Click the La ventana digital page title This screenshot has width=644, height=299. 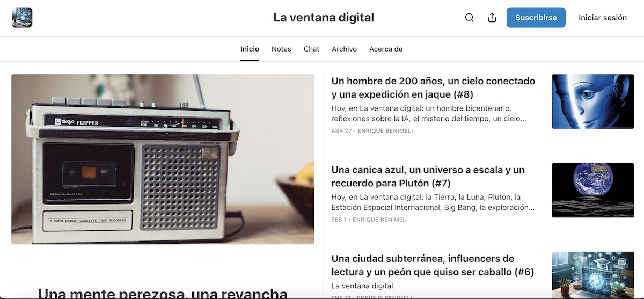point(324,18)
